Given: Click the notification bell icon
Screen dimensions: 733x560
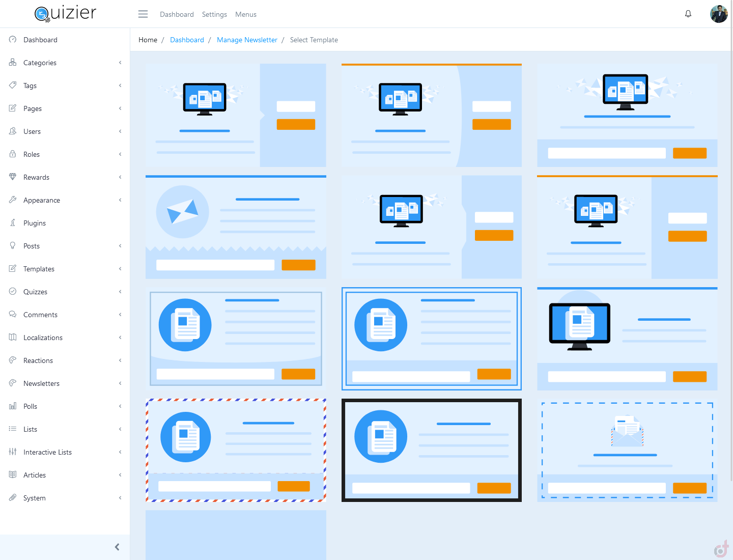Looking at the screenshot, I should [x=688, y=14].
